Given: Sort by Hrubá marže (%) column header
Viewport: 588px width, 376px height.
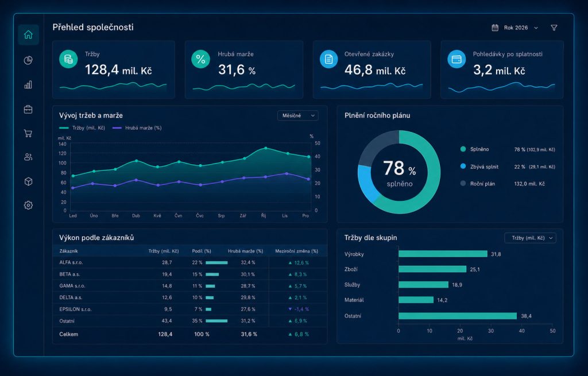Looking at the screenshot, I should pyautogui.click(x=246, y=251).
